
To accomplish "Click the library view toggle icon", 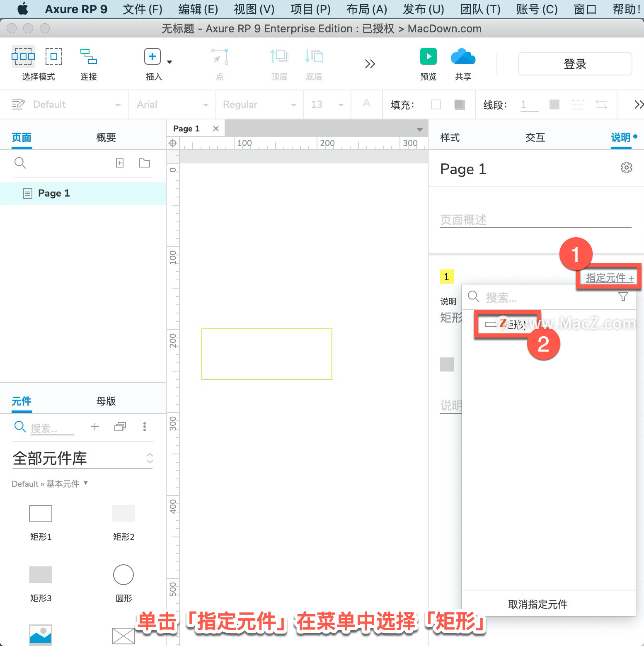I will pyautogui.click(x=120, y=427).
